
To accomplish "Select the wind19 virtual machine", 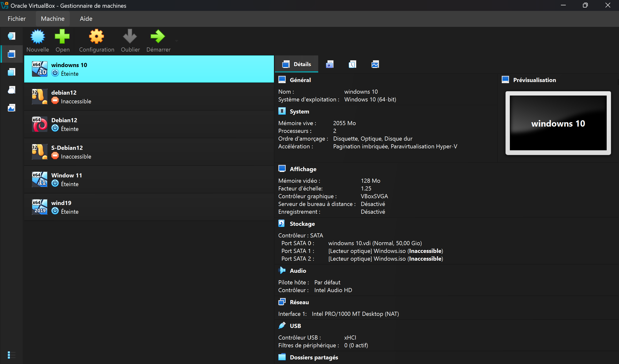I will (149, 207).
